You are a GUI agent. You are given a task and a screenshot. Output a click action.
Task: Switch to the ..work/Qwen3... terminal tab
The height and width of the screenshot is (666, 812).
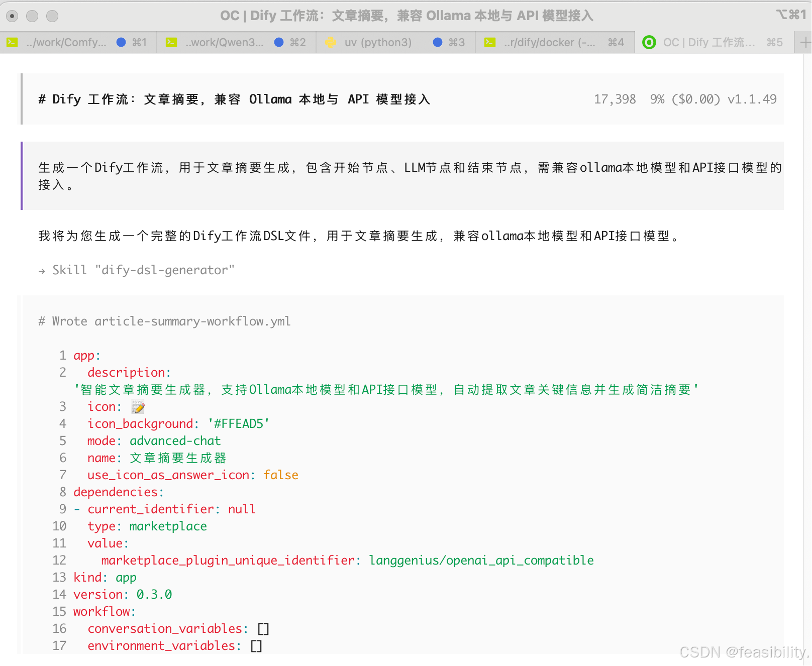point(237,43)
